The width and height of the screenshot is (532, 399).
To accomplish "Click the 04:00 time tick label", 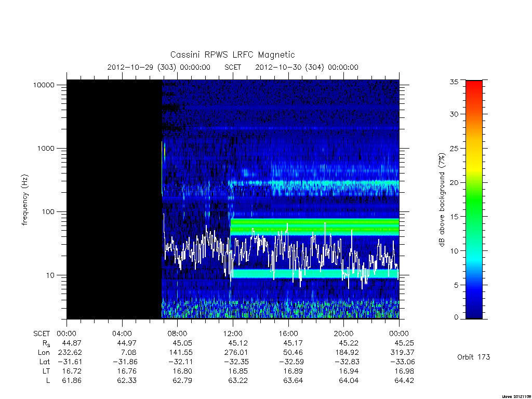I will coord(122,334).
